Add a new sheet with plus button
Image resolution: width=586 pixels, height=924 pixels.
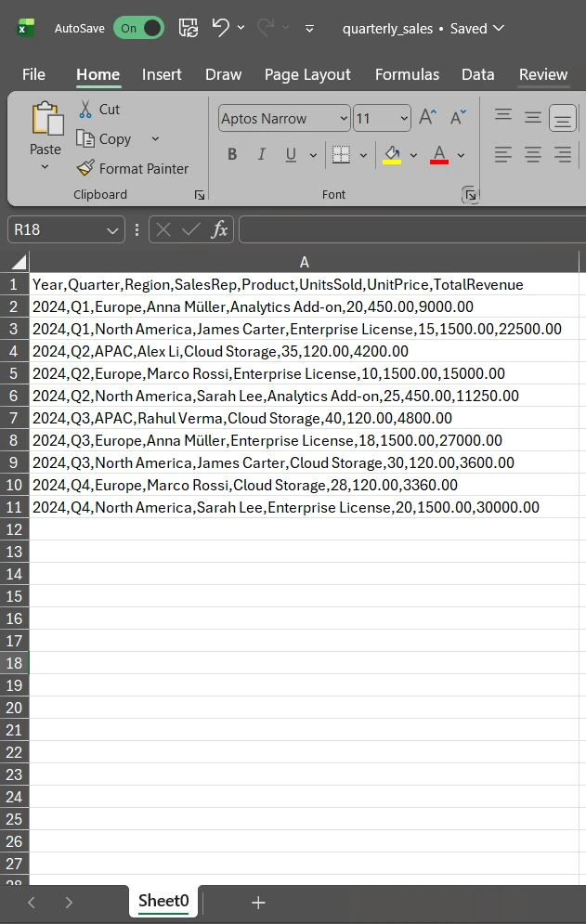(x=258, y=902)
